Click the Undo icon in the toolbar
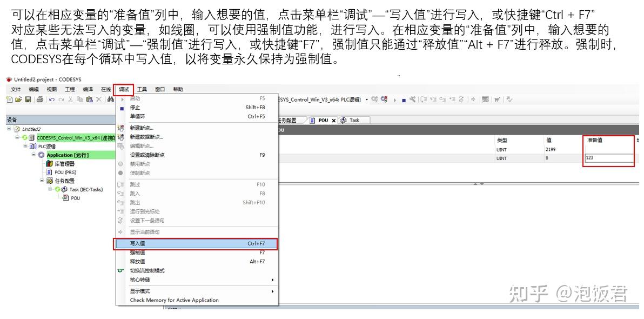Image resolution: width=644 pixels, height=319 pixels. pyautogui.click(x=52, y=100)
